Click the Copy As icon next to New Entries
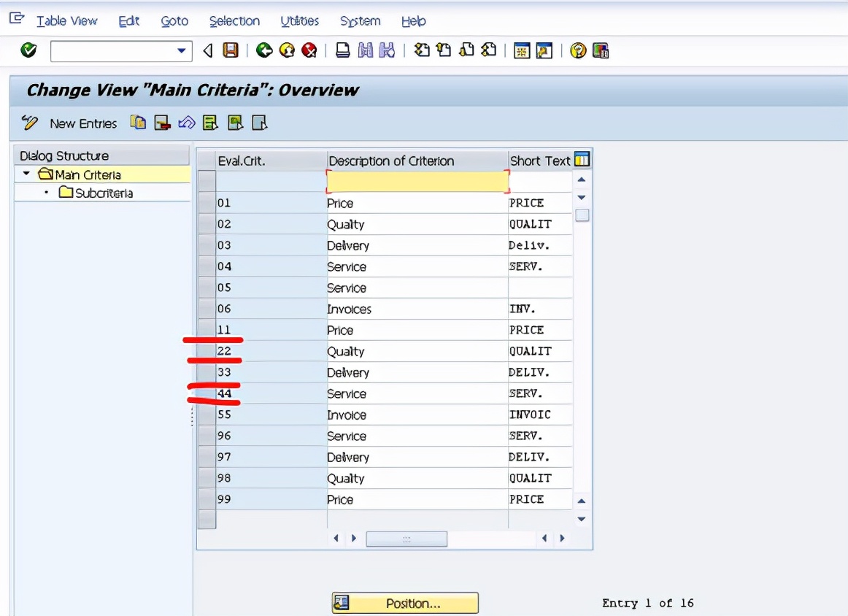 tap(137, 123)
